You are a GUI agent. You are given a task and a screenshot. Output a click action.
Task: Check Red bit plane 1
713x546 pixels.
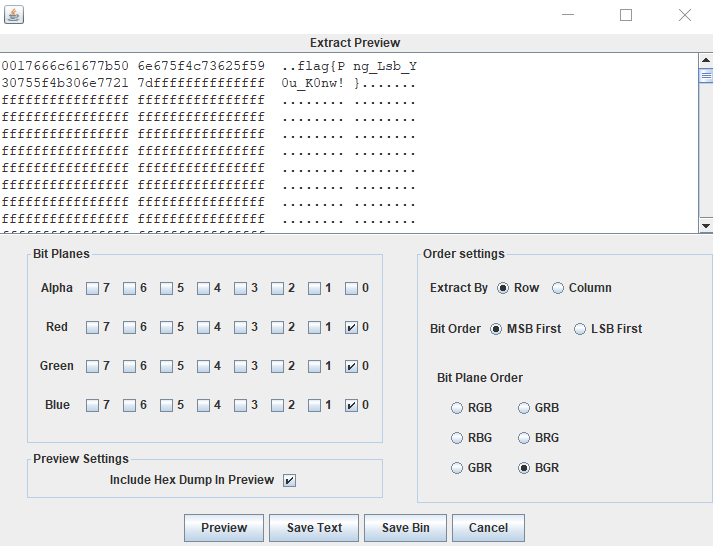[x=314, y=328]
